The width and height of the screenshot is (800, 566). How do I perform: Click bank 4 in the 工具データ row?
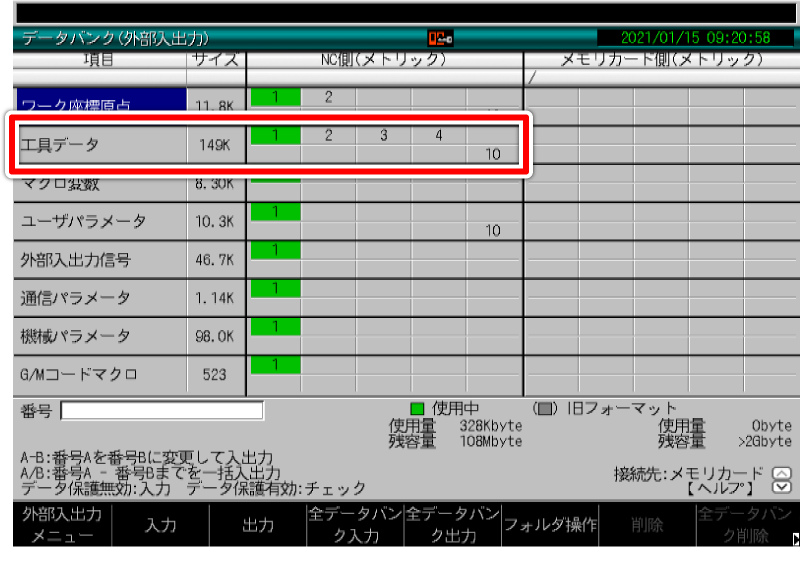click(x=439, y=135)
